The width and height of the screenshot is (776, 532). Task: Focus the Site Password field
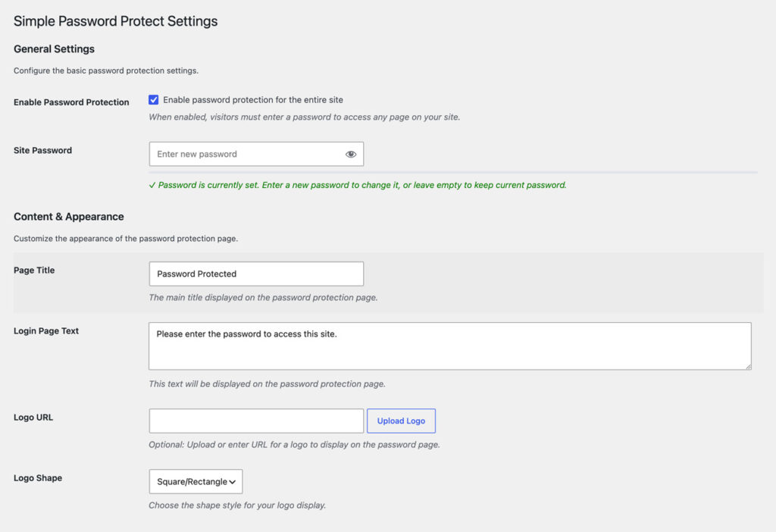click(256, 154)
